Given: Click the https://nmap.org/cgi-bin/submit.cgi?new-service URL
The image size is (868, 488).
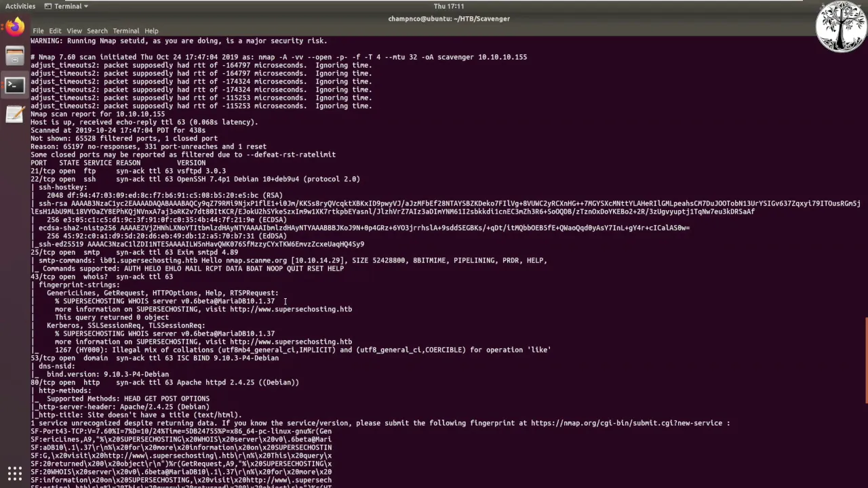Looking at the screenshot, I should [626, 423].
